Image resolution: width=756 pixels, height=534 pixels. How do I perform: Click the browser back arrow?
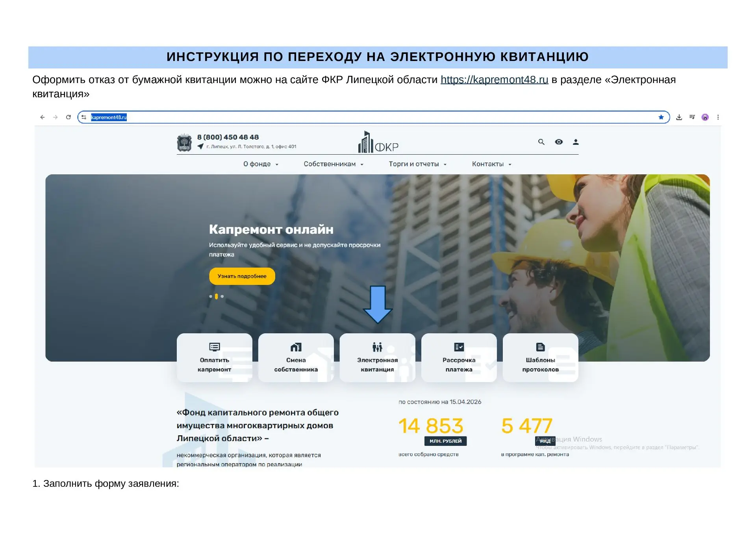coord(43,117)
